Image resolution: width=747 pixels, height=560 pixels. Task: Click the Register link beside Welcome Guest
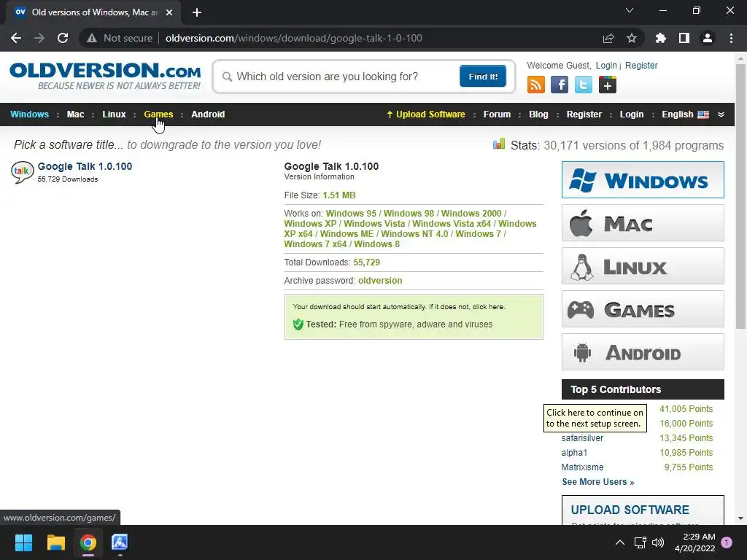click(641, 65)
